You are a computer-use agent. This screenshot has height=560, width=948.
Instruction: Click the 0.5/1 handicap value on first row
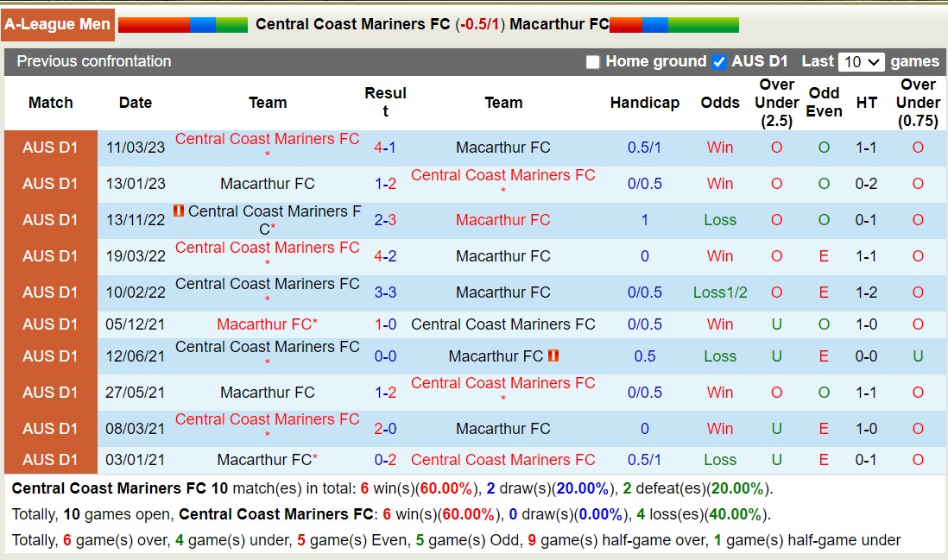(x=645, y=148)
